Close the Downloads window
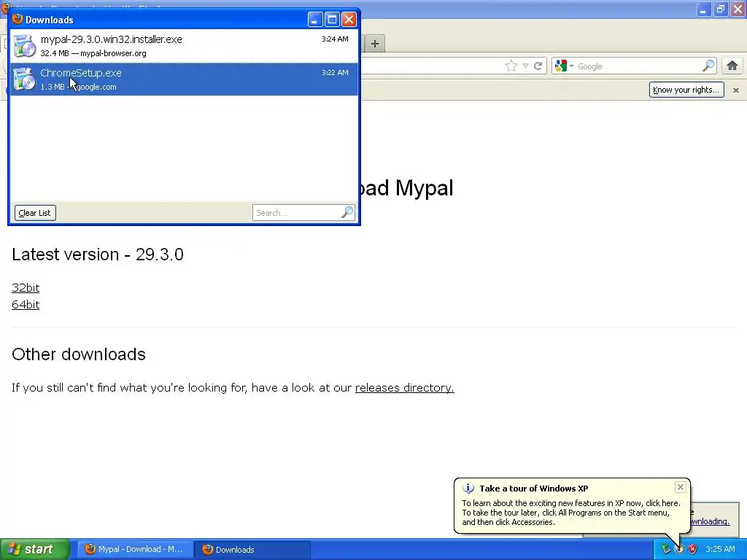This screenshot has height=560, width=747. (349, 20)
